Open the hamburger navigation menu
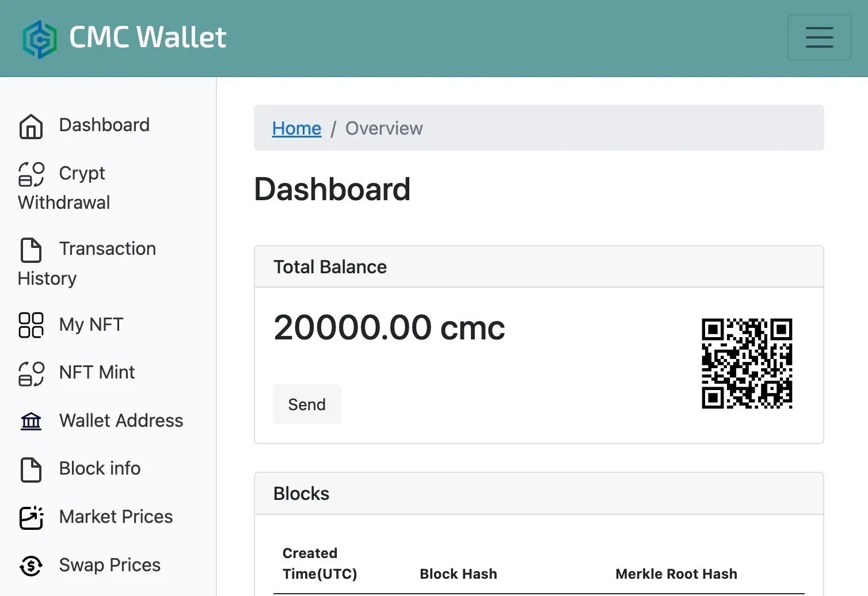Screen dimensions: 868x596 (x=819, y=37)
